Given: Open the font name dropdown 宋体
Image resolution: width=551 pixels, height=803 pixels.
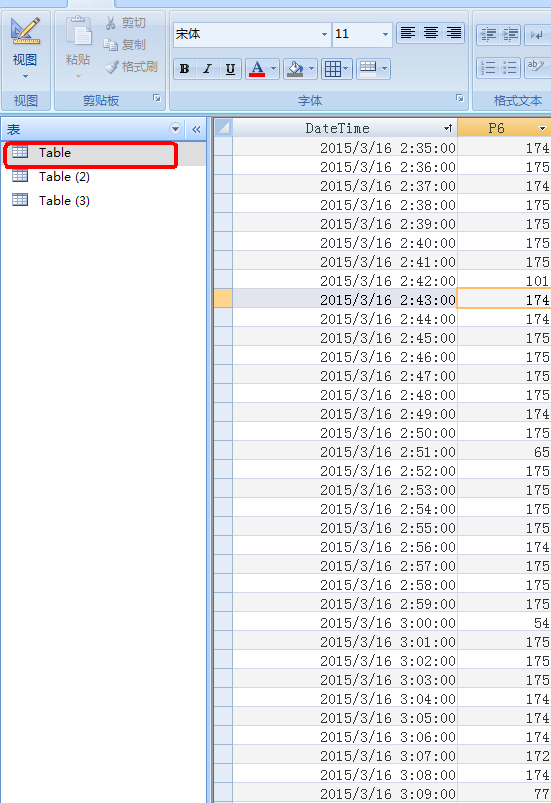Looking at the screenshot, I should 252,34.
